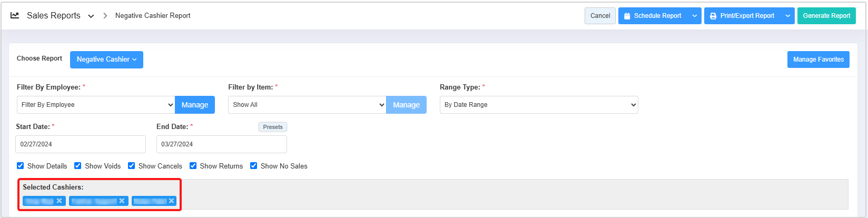Toggle the Show Details checkbox
Image resolution: width=868 pixels, height=218 pixels.
click(x=21, y=165)
